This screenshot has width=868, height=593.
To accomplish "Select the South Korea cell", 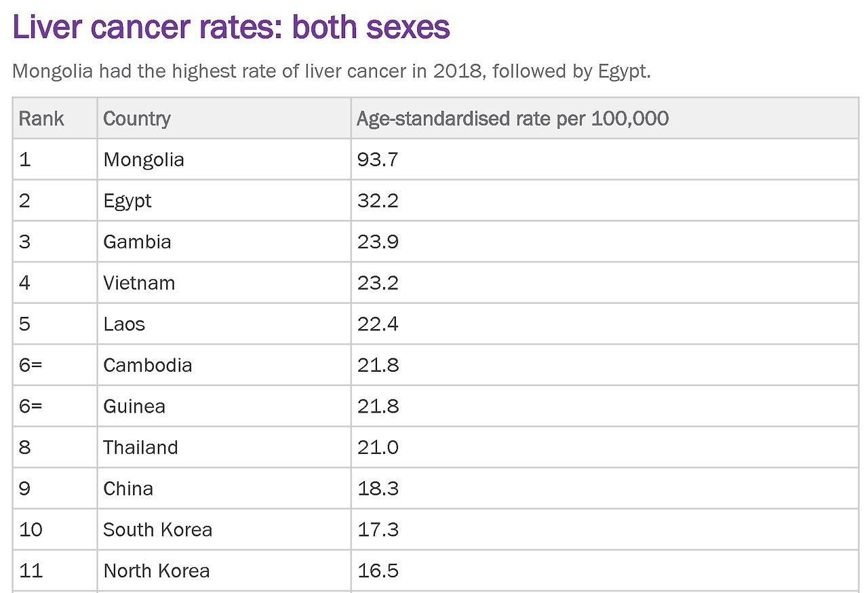I will pyautogui.click(x=224, y=530).
